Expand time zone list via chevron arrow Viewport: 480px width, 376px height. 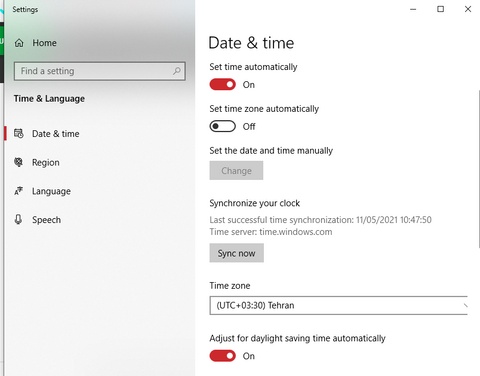pyautogui.click(x=465, y=305)
